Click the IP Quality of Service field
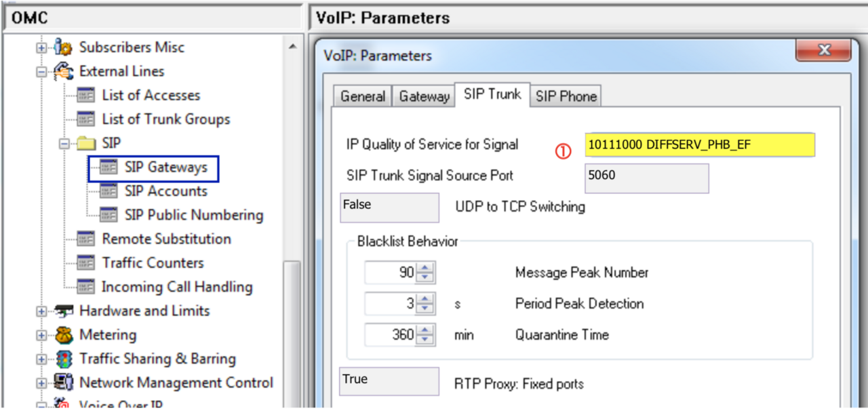The height and width of the screenshot is (409, 868). tap(699, 144)
